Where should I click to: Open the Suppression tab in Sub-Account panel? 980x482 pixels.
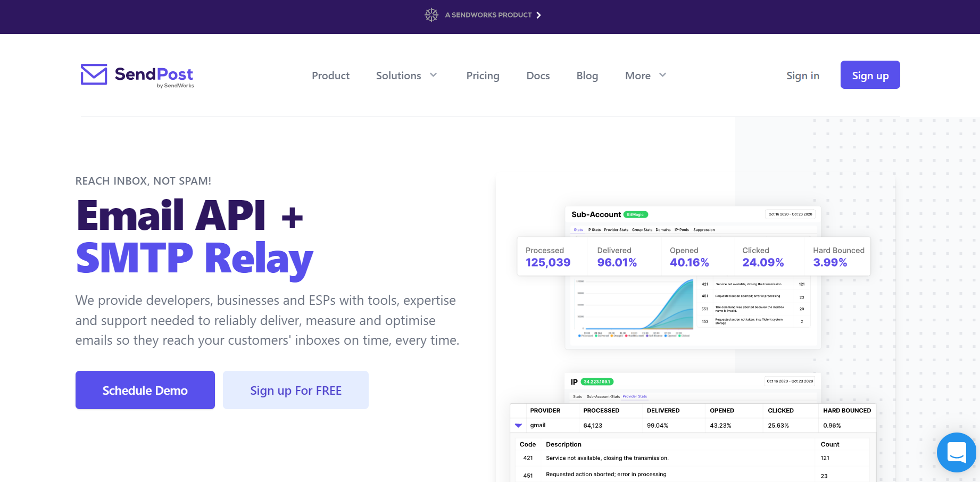pyautogui.click(x=704, y=230)
